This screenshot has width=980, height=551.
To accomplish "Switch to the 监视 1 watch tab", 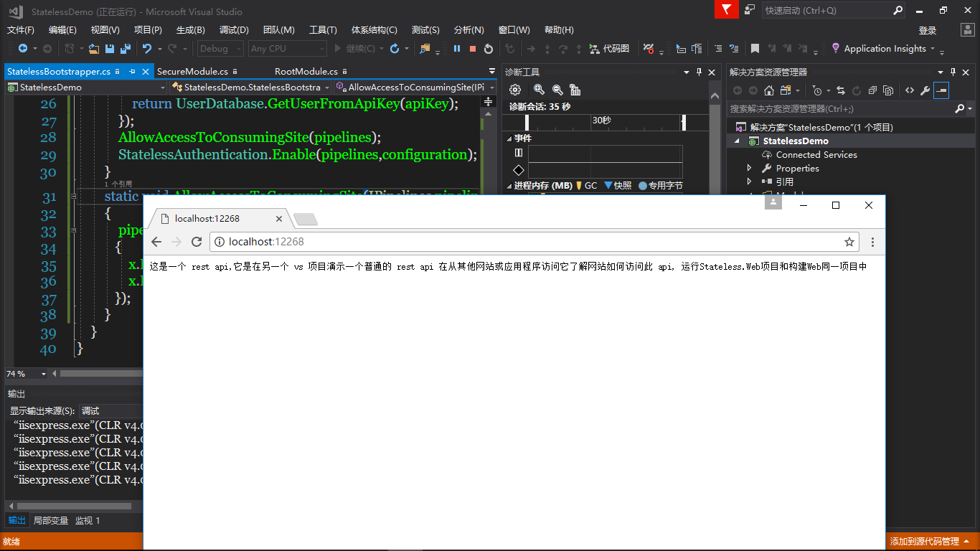I will [x=88, y=521].
